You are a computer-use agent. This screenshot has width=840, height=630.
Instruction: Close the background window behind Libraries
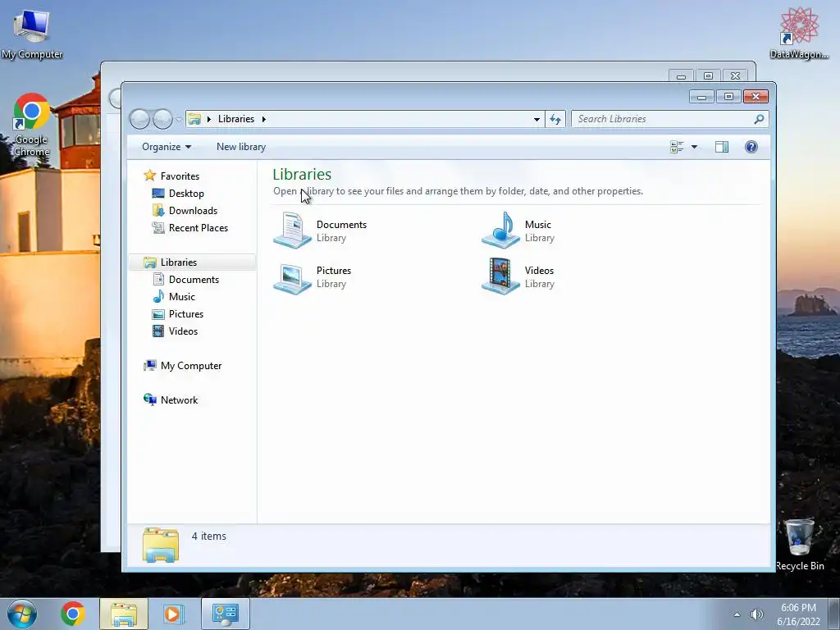coord(736,76)
